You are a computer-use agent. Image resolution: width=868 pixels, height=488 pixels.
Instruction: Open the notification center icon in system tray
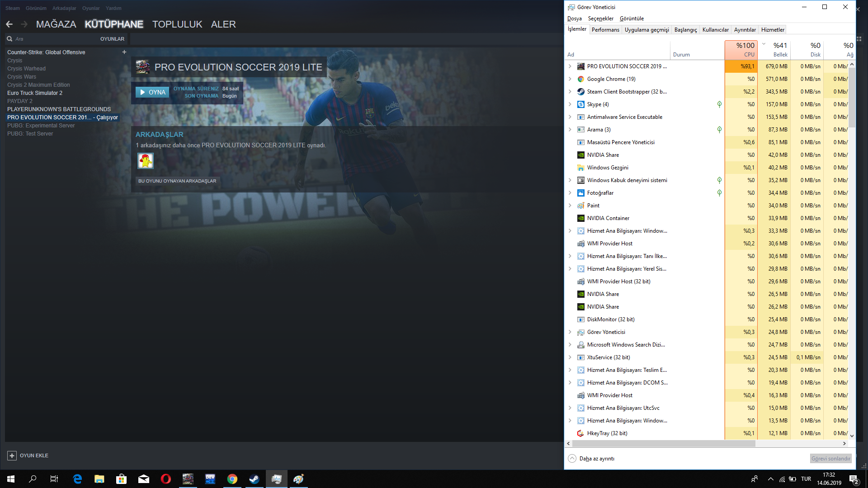click(x=854, y=479)
